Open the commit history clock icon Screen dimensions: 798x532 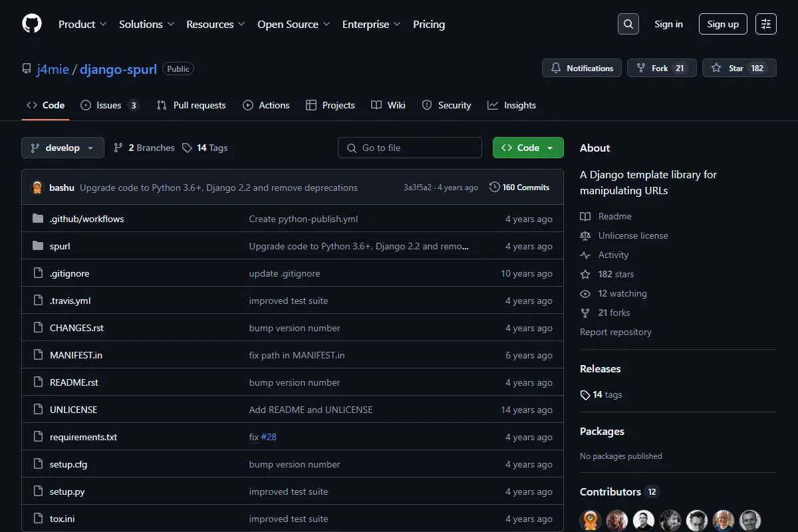tap(494, 188)
